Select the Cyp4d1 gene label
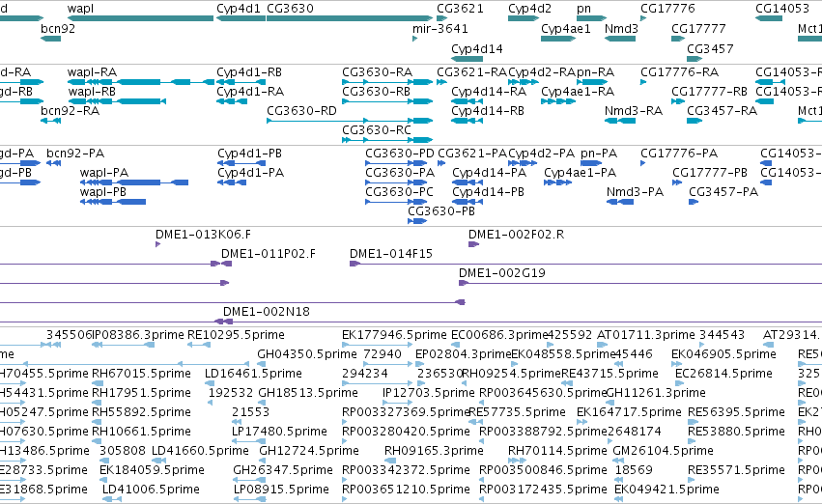Viewport: 822px width, 504px height. (x=239, y=9)
